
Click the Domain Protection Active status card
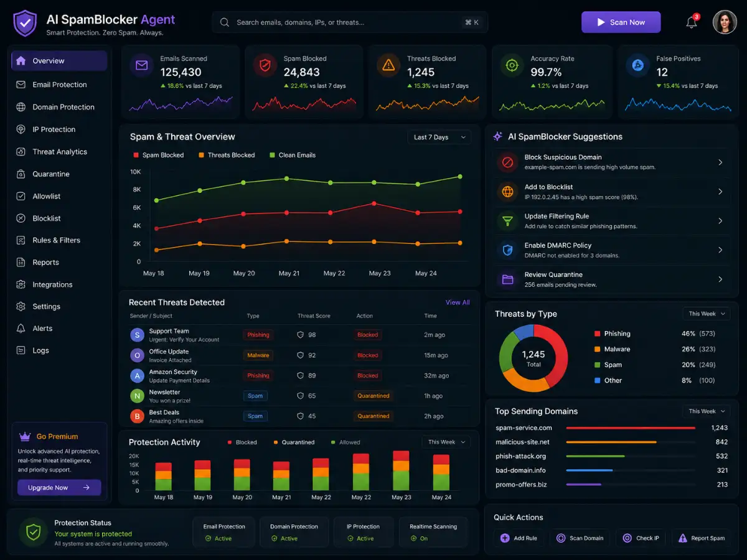(x=293, y=532)
